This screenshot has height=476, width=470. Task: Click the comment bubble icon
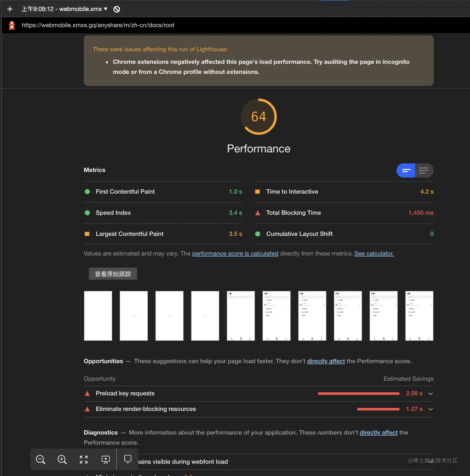128,459
